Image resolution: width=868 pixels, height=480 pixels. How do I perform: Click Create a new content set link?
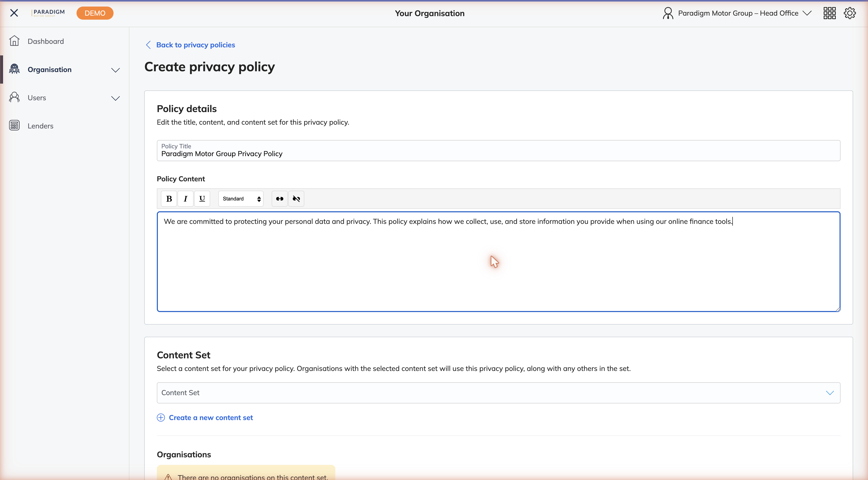(211, 418)
